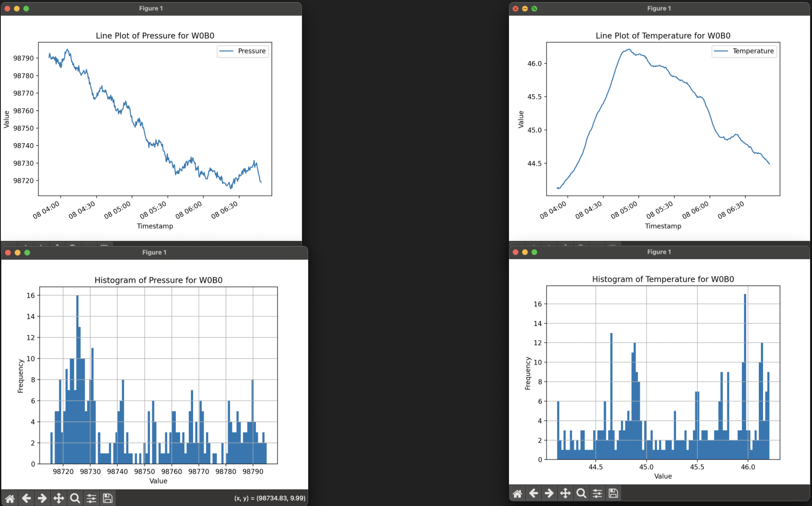Click Value x-axis label in Temperature histogram
This screenshot has height=506, width=812.
(x=663, y=476)
